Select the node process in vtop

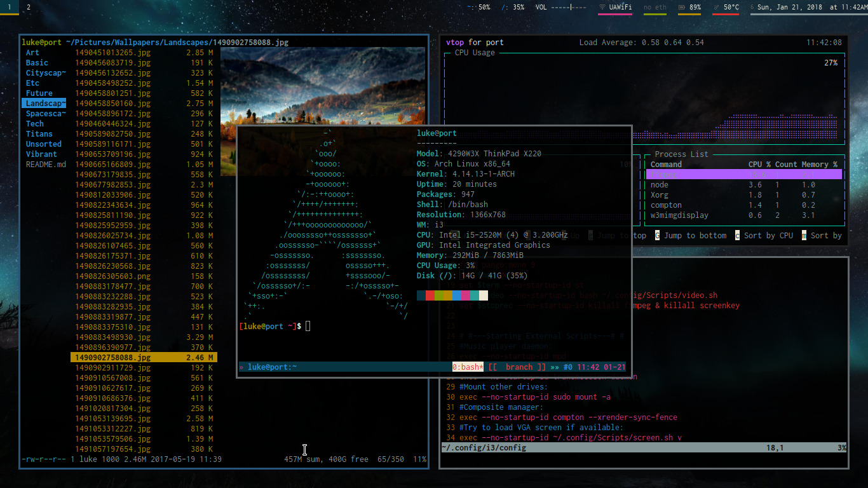coord(660,185)
